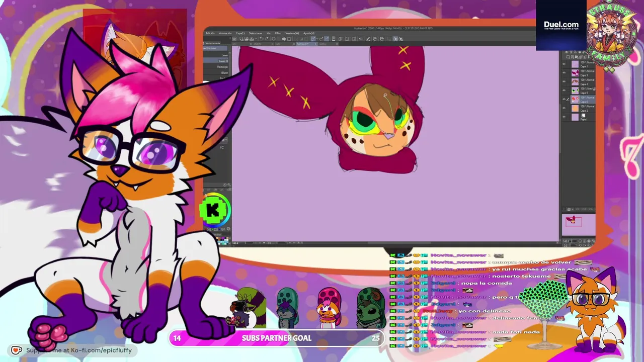The image size is (644, 362).
Task: Open the CLIP STUDIO launcher icon in toolbar
Action: coord(234,39)
